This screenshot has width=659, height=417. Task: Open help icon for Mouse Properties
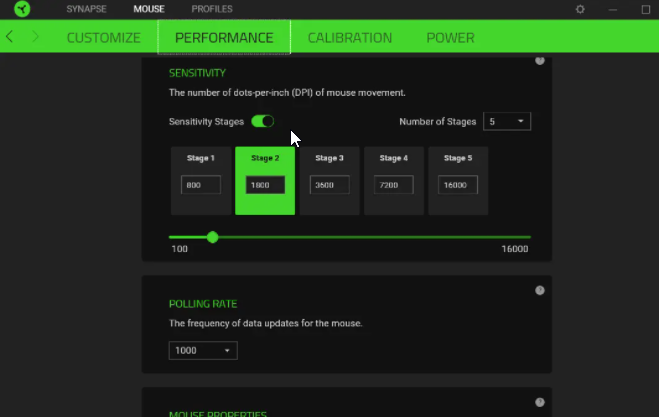pyautogui.click(x=540, y=402)
